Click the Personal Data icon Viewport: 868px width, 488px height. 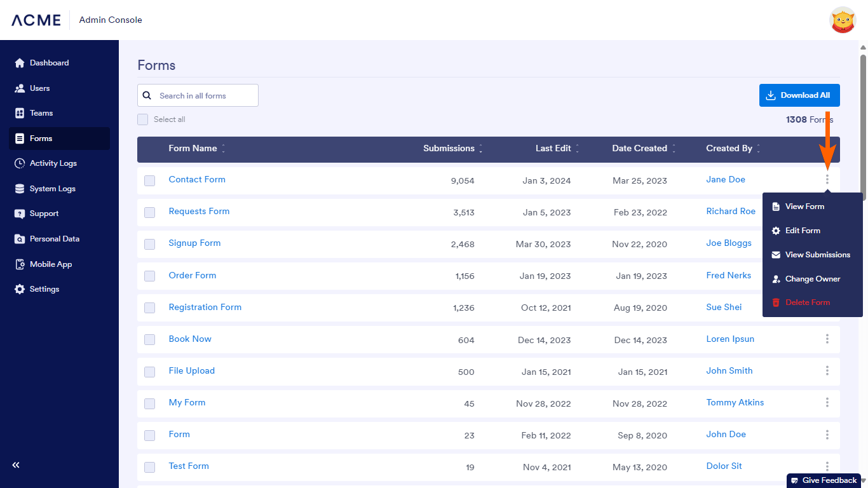pos(20,239)
